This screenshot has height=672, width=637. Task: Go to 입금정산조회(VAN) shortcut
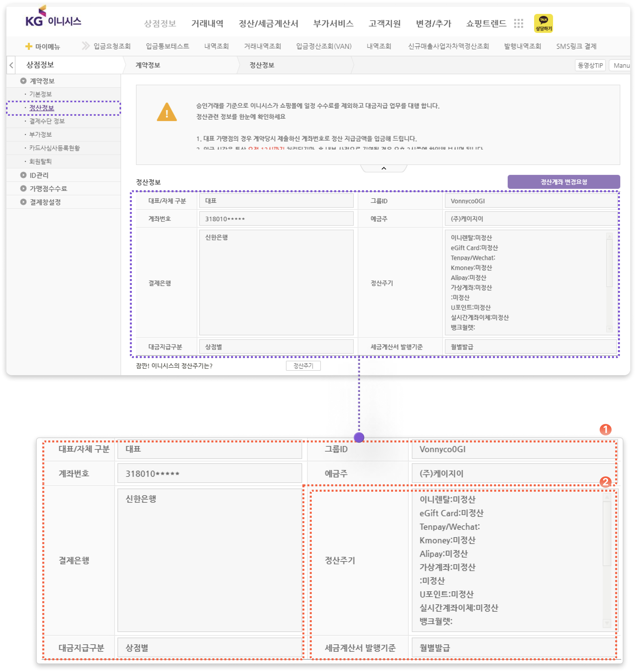[324, 46]
